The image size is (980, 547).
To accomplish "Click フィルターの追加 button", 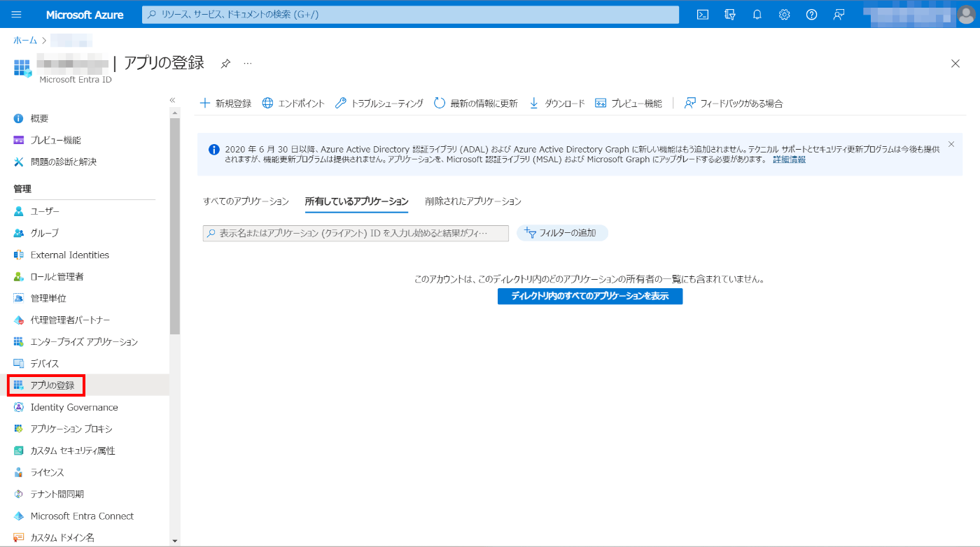I will point(562,233).
